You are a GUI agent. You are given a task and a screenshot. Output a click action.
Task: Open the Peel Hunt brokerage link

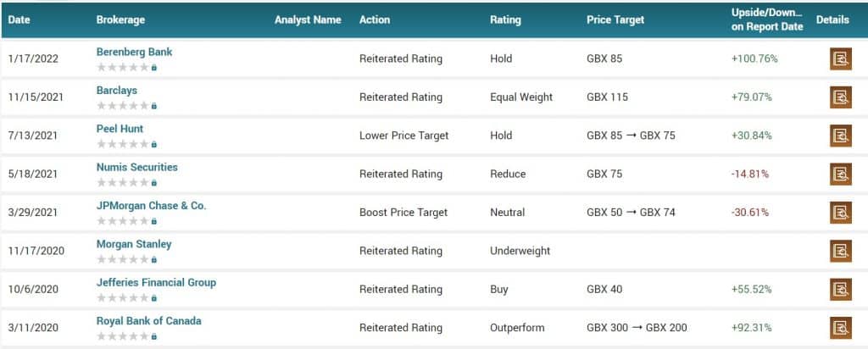click(x=120, y=129)
